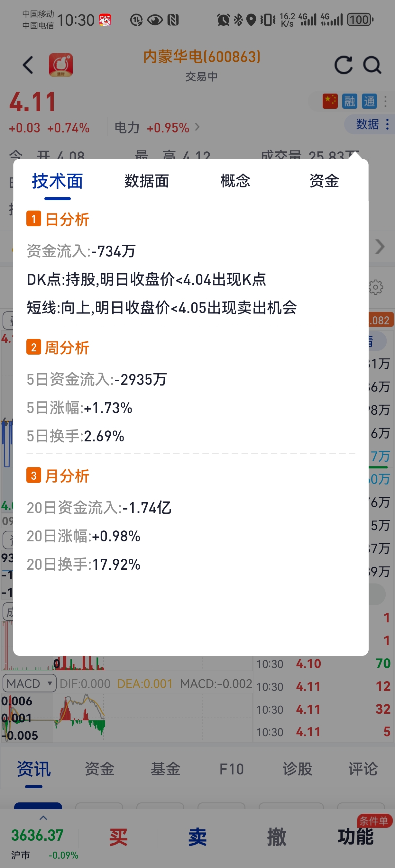
Task: Select the 资金 popup tab
Action: pos(324,181)
